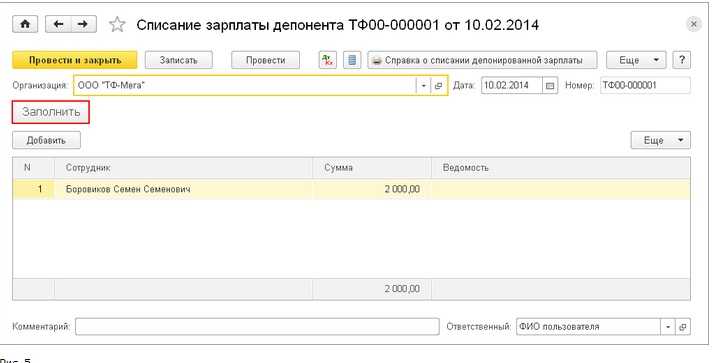Navigate forward with the right arrow

[x=83, y=24]
